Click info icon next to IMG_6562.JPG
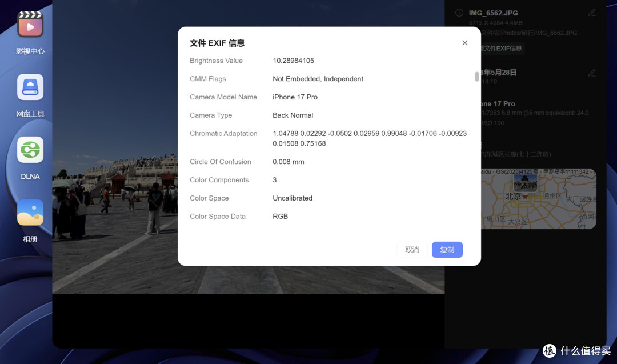The height and width of the screenshot is (364, 617). point(459,13)
